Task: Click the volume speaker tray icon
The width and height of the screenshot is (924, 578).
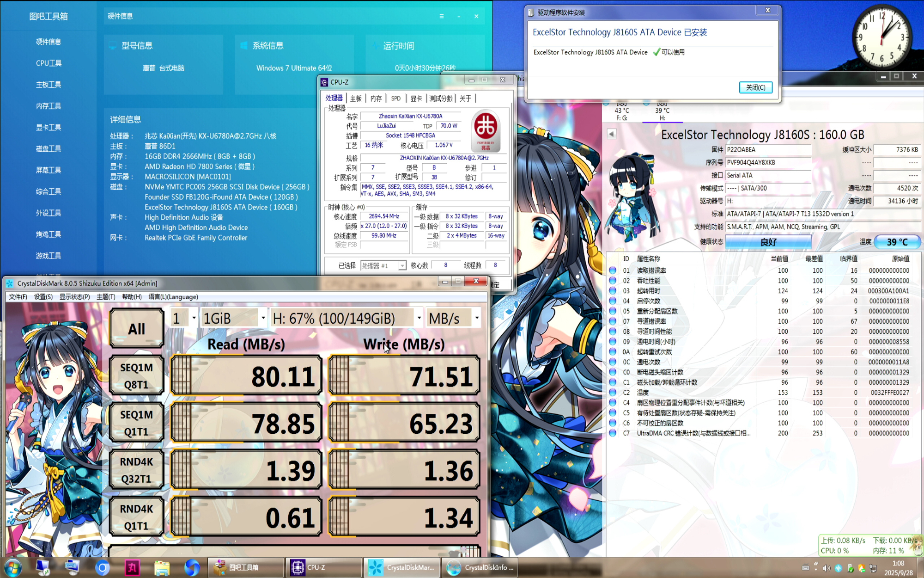Action: click(827, 568)
